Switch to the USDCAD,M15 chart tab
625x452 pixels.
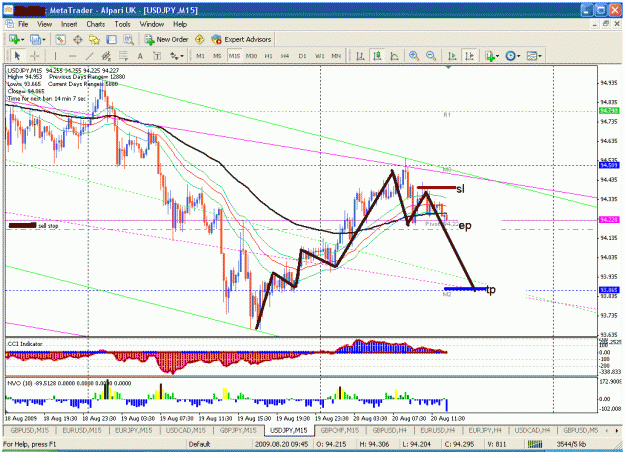(185, 430)
